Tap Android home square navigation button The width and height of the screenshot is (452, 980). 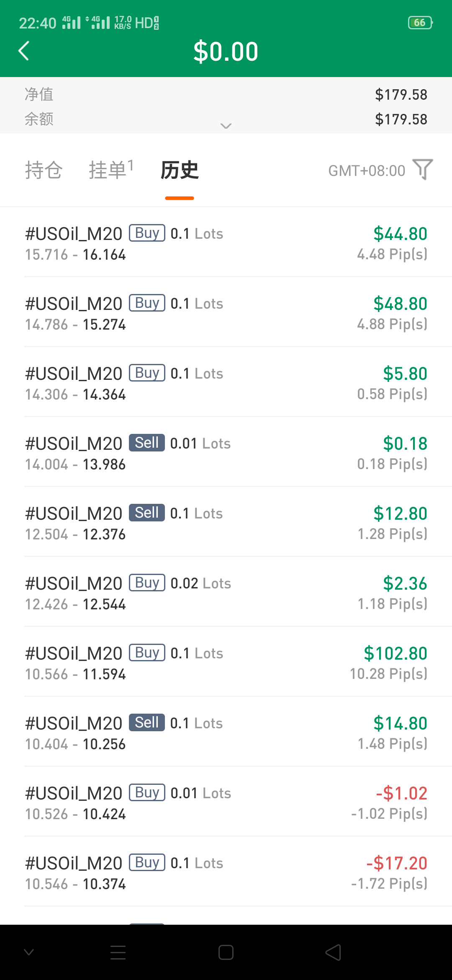point(226,952)
